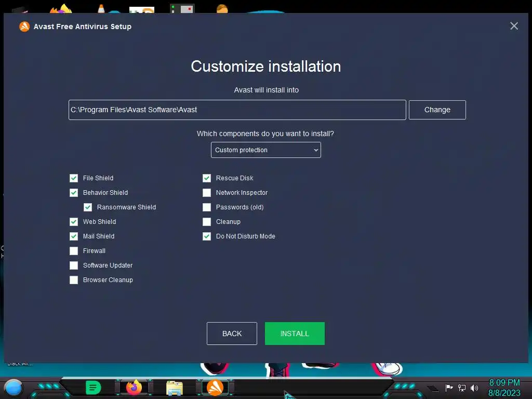
Task: Click the 'Avast will install into' label
Action: coord(267,90)
